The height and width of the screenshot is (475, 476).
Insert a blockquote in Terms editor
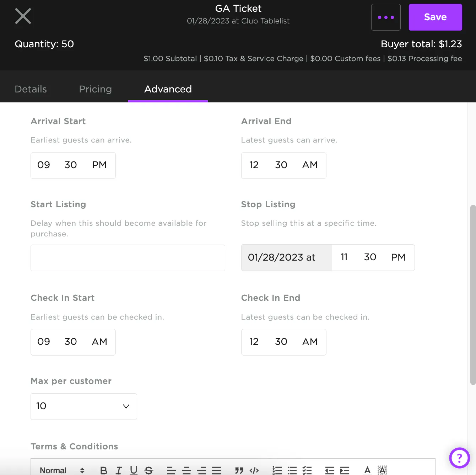point(239,470)
